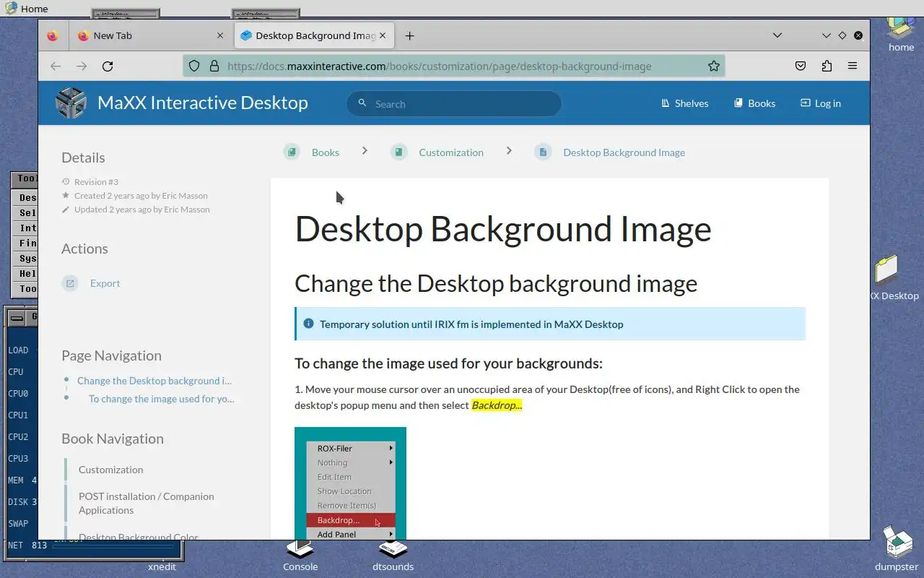The image size is (924, 578).
Task: Open the Pocket save icon
Action: [801, 66]
